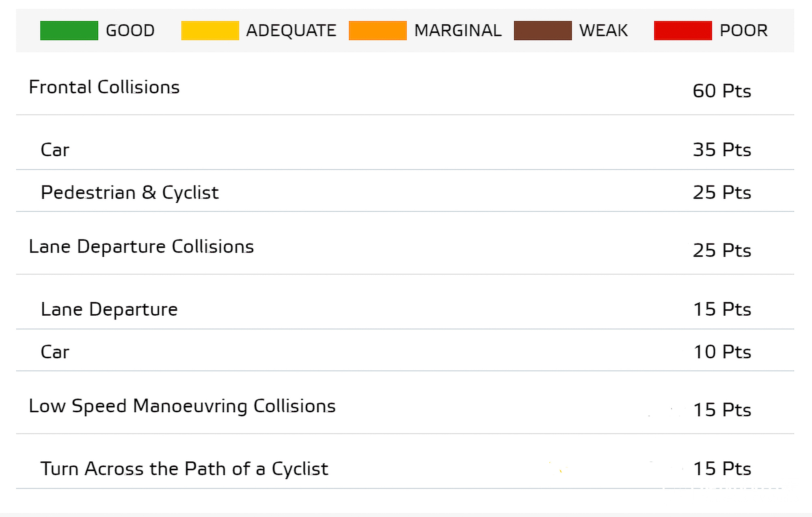812x517 pixels.
Task: Expand the Lane Departure Collisions section heading
Action: pos(141,247)
